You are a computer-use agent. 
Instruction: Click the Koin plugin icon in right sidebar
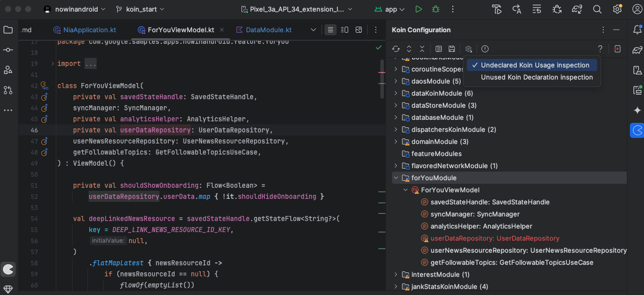point(637,130)
